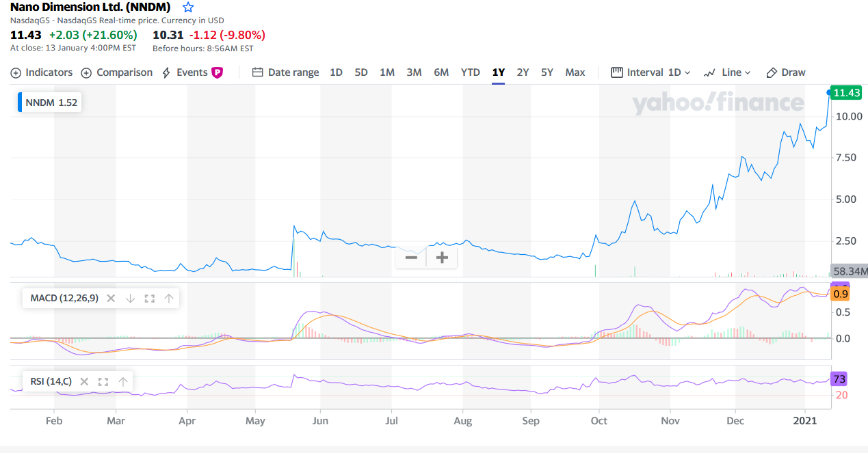Image resolution: width=868 pixels, height=453 pixels.
Task: Click the MACD (12,26,9) indicator label
Action: [64, 298]
